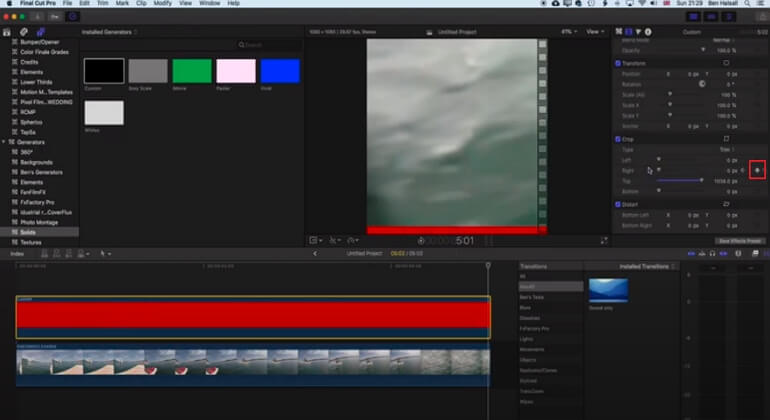This screenshot has width=770, height=420.
Task: Open the Filter inspector tab icon
Action: tap(638, 32)
